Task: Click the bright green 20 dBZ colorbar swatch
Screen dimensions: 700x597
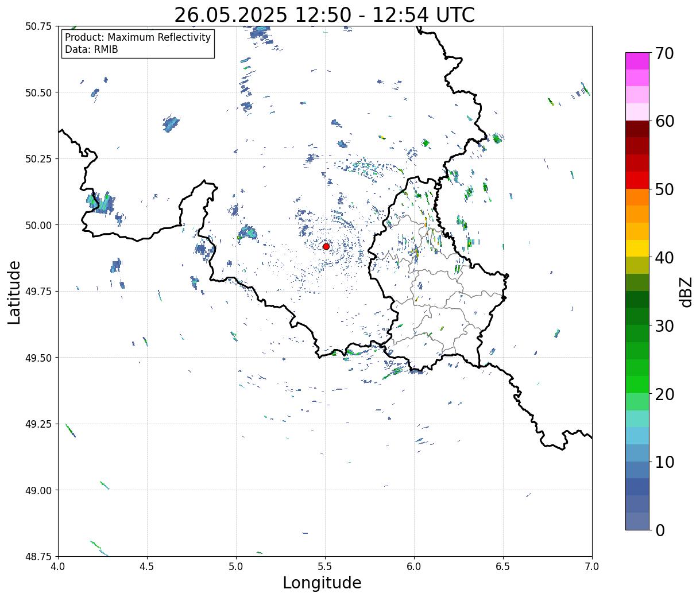Action: click(637, 385)
